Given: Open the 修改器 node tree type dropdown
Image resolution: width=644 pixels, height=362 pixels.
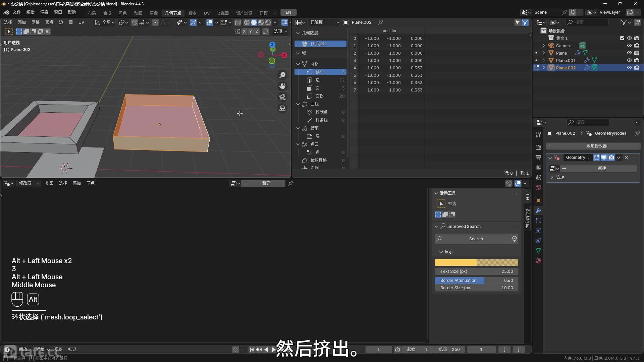Looking at the screenshot, I should pos(29,183).
